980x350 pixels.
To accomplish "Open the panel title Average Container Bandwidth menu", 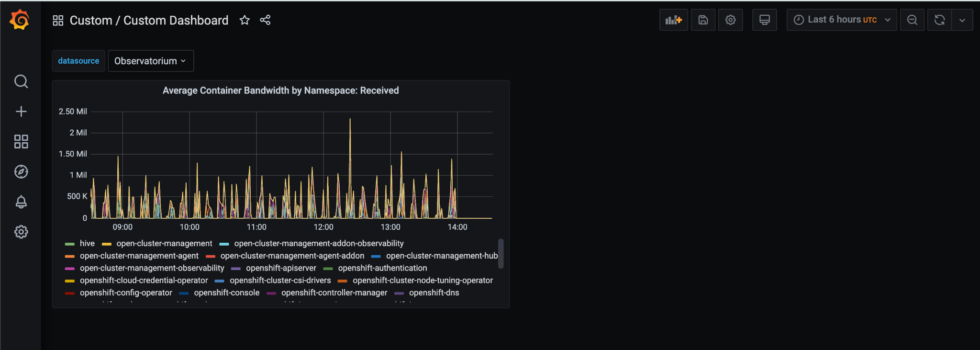I will 280,90.
